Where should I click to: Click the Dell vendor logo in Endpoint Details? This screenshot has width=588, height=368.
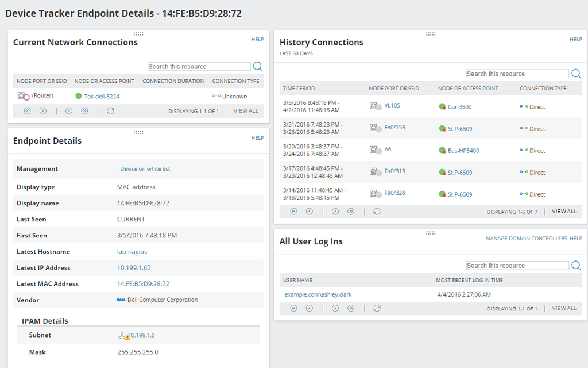tap(122, 300)
